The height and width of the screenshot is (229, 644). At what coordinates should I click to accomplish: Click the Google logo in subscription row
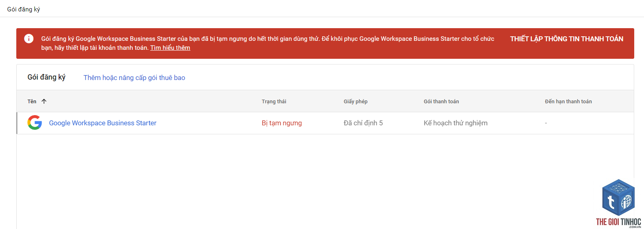click(35, 122)
